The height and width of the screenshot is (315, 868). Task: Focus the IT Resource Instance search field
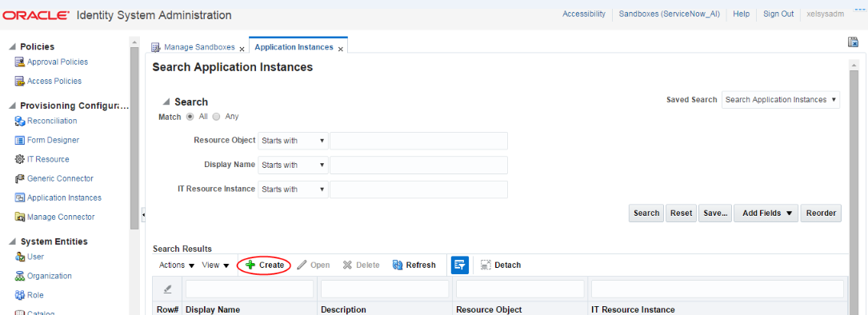(418, 189)
